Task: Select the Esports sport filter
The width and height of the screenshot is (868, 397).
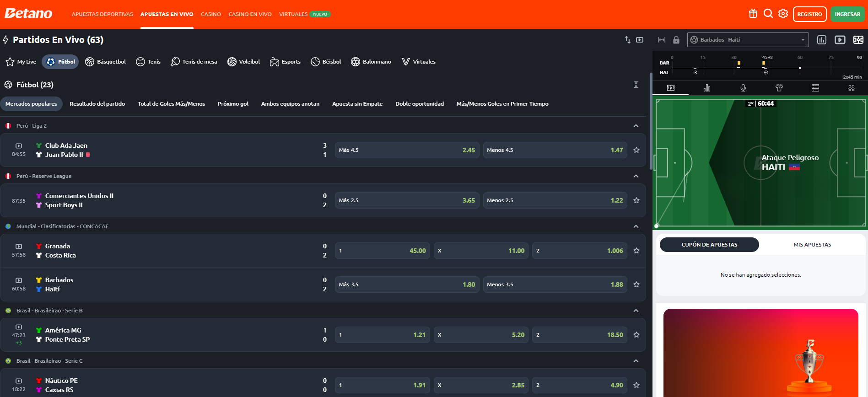Action: 285,62
